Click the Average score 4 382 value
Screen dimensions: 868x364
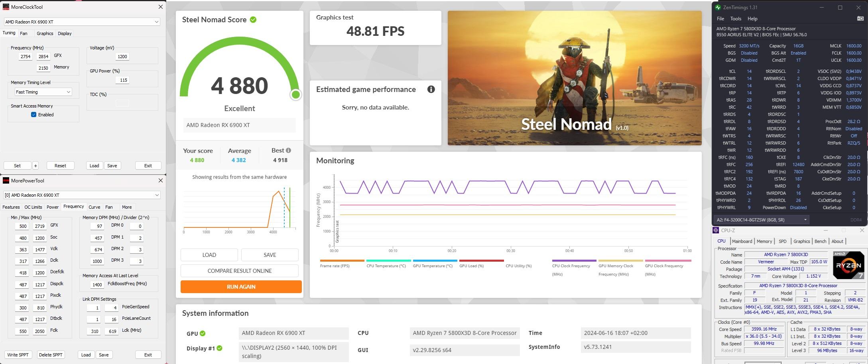pyautogui.click(x=239, y=160)
